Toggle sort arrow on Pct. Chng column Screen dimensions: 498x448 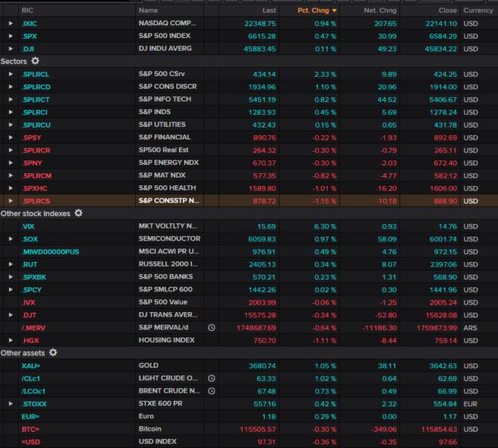334,10
